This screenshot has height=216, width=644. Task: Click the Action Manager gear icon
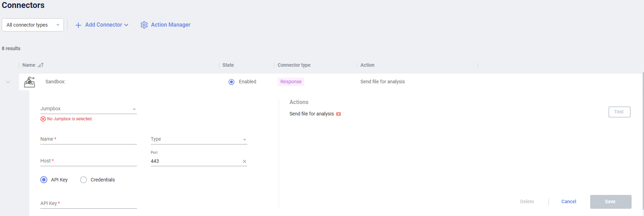pos(144,25)
